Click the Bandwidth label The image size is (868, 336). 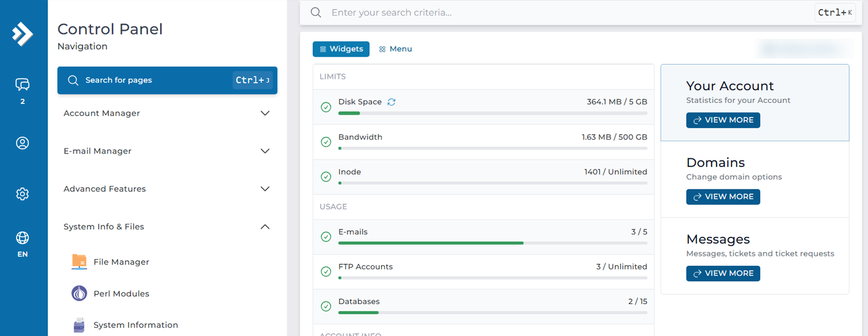(360, 137)
